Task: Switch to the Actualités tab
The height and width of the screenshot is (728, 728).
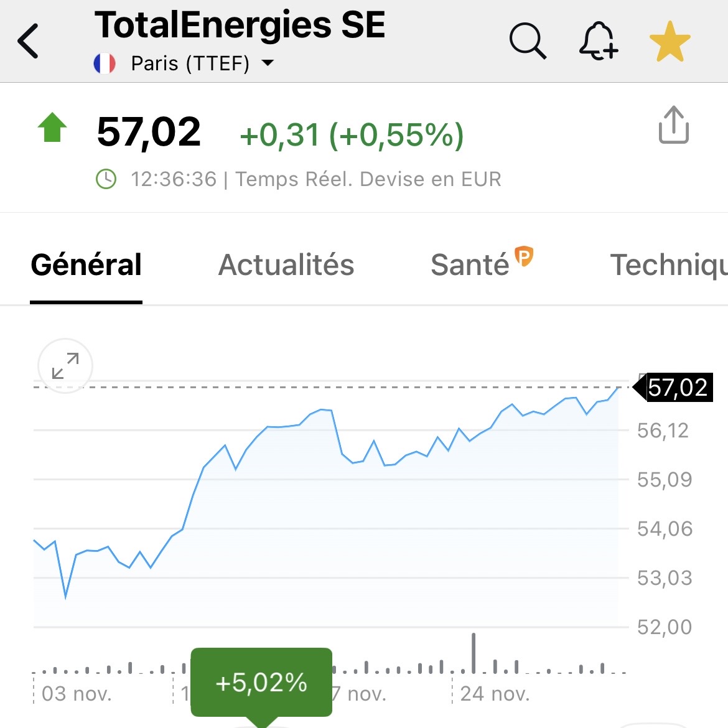Action: pyautogui.click(x=286, y=265)
